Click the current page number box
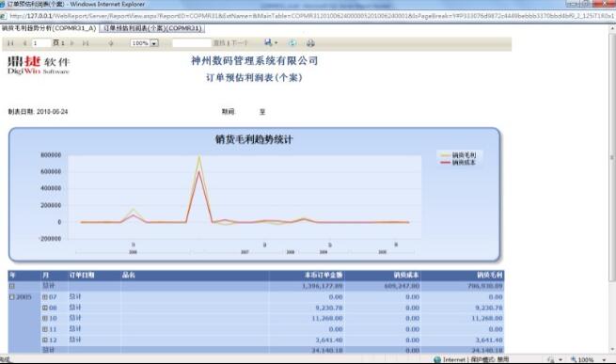This screenshot has width=616, height=364. click(41, 43)
